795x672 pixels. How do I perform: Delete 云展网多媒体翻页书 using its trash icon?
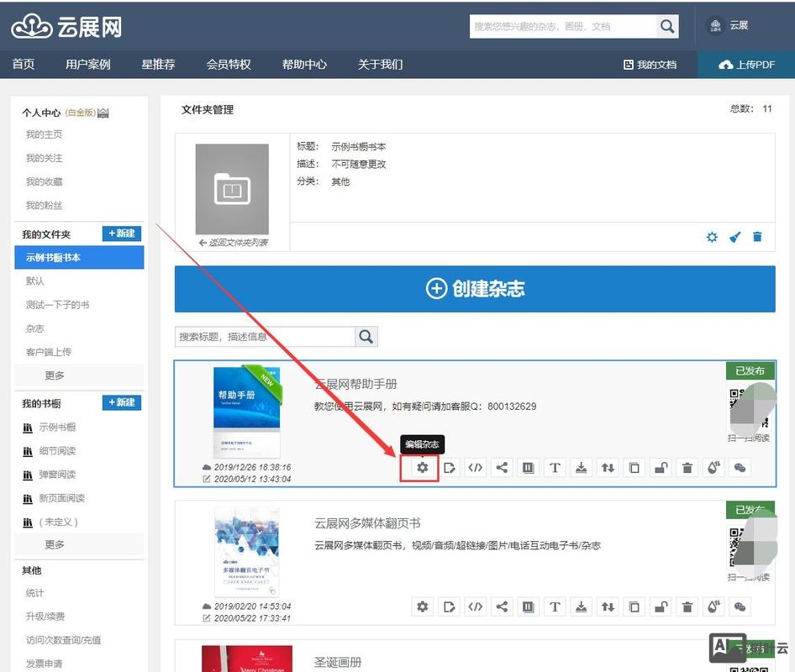(x=687, y=606)
